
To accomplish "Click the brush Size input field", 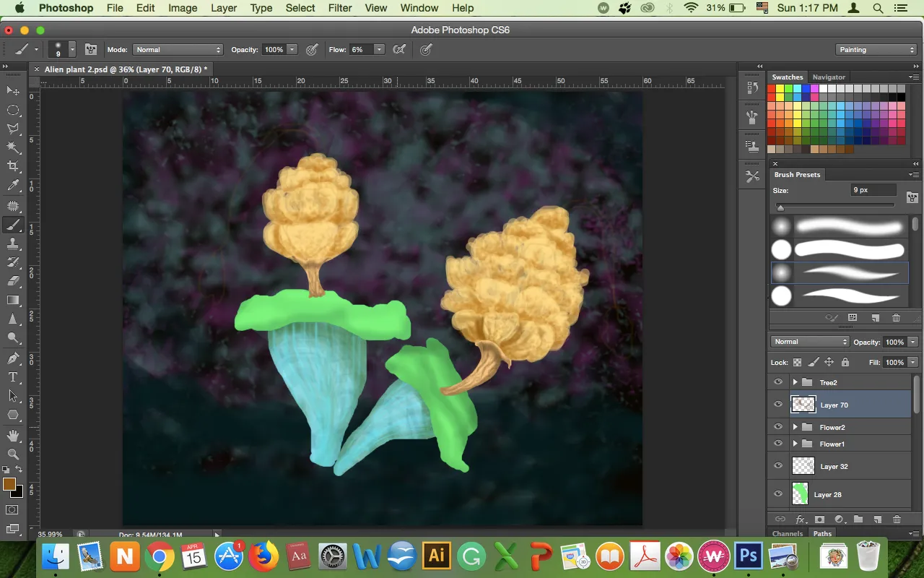I will click(873, 190).
